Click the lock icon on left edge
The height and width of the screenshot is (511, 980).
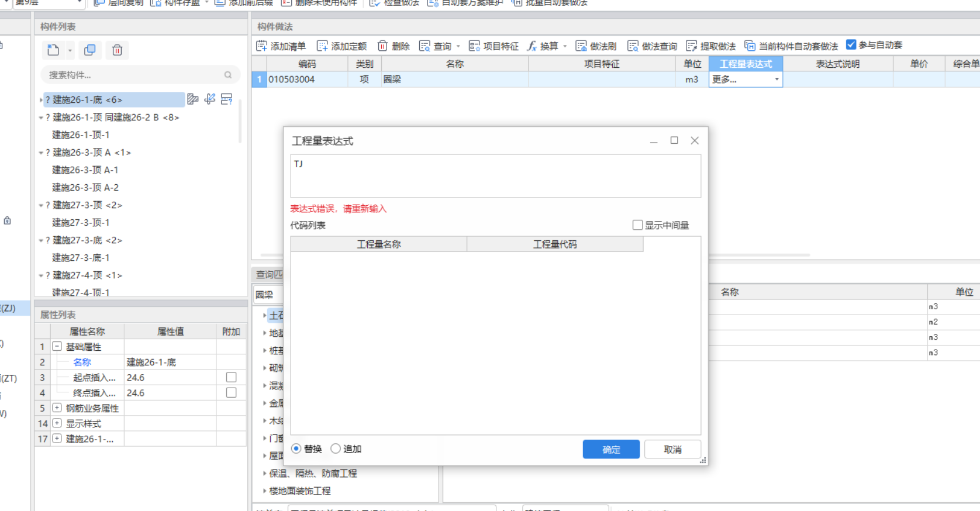(x=7, y=220)
